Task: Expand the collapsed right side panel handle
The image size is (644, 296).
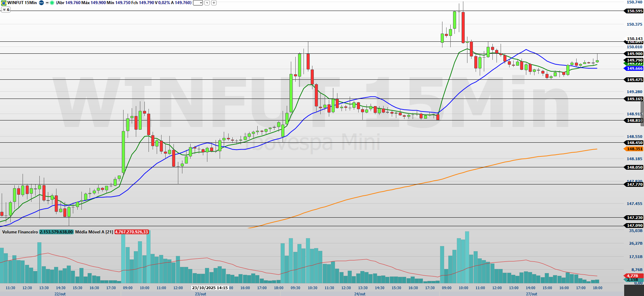Action: click(x=642, y=114)
